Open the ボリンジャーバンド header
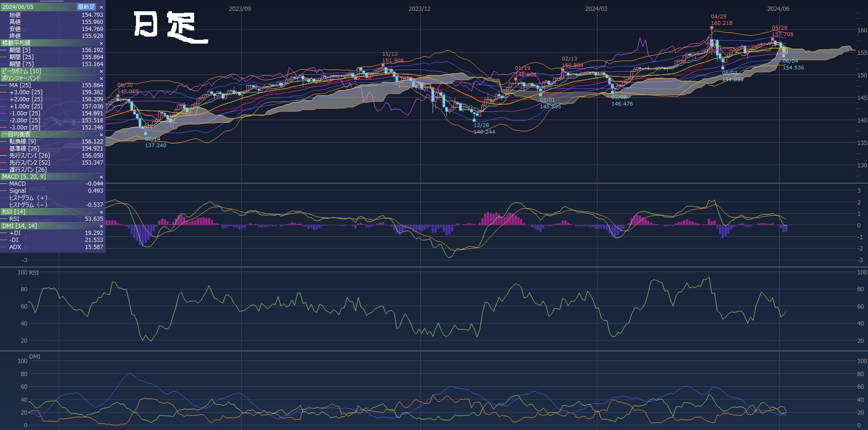The height and width of the screenshot is (430, 868). (53, 78)
